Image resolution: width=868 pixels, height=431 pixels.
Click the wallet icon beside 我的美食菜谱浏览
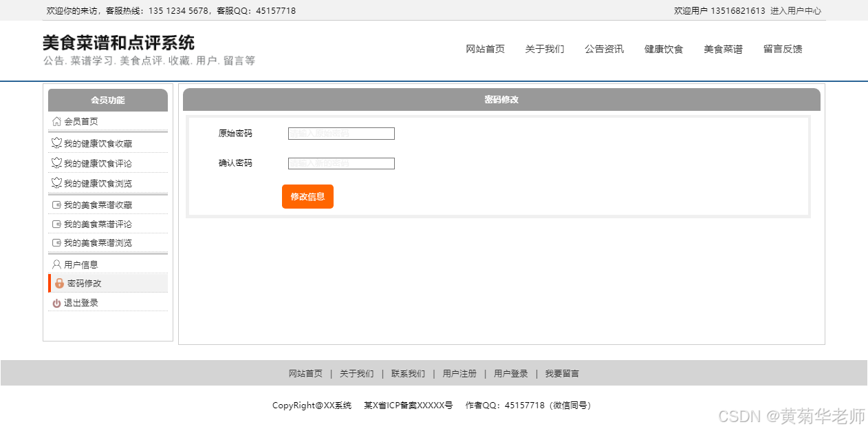click(56, 242)
